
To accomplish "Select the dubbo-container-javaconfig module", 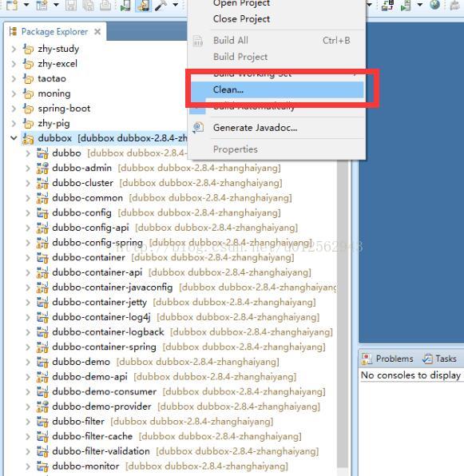I will pos(113,287).
